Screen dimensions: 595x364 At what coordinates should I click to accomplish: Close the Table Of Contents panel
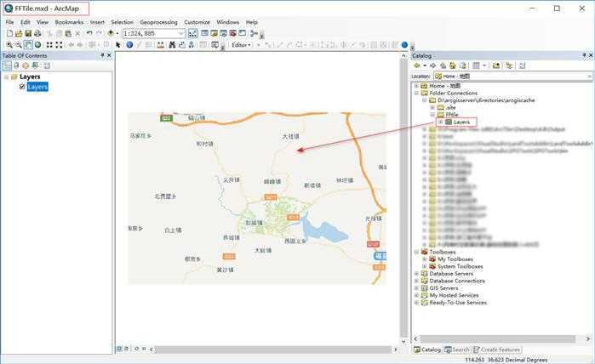109,55
